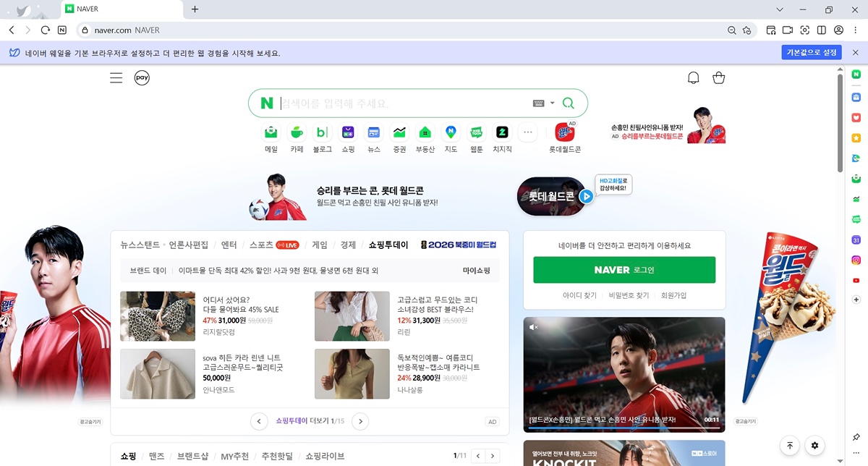Screen dimensions: 868x466
Task: Click the green NAVER 로그인 button
Action: [x=624, y=270]
